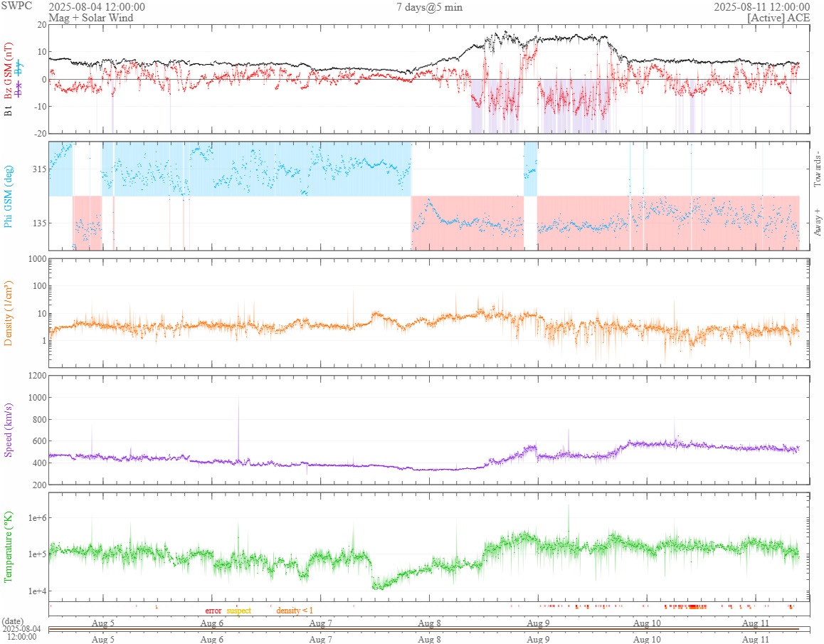Toggle the Bt series label
The height and width of the screenshot is (644, 824).
point(8,111)
